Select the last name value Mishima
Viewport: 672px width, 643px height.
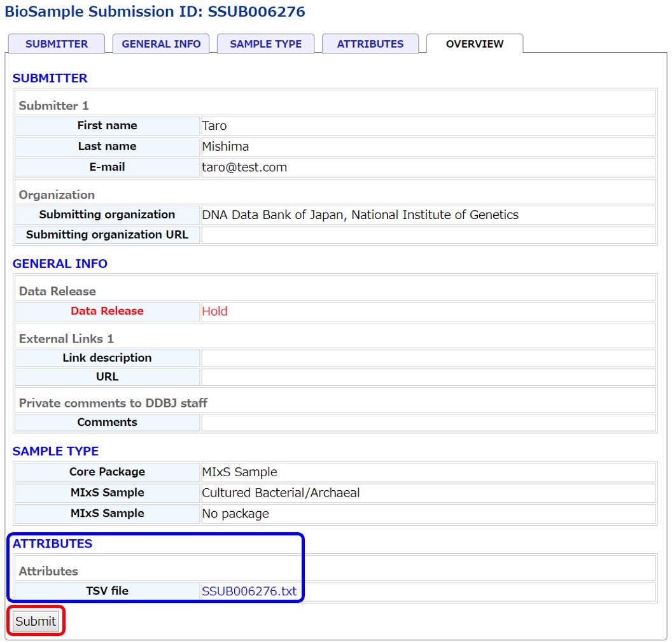pos(225,146)
